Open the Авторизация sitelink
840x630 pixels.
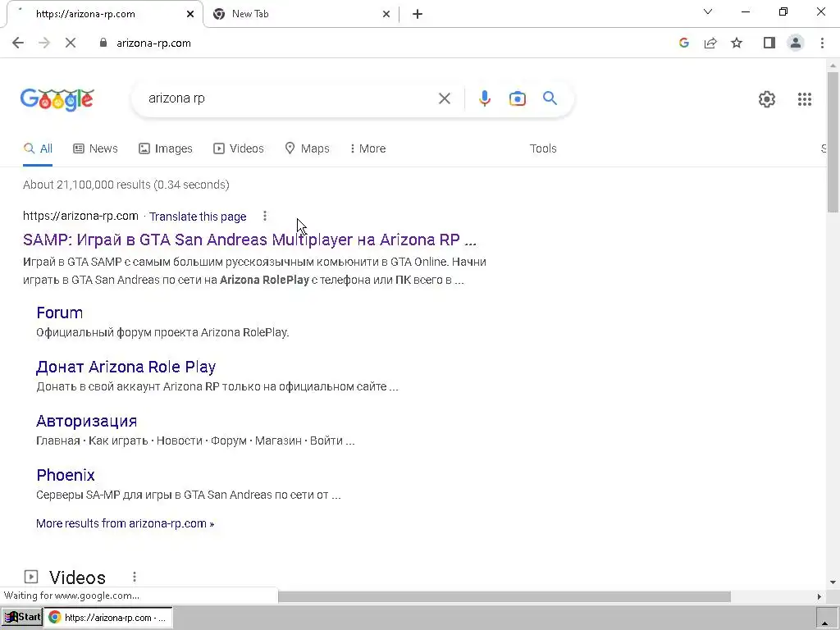87,421
